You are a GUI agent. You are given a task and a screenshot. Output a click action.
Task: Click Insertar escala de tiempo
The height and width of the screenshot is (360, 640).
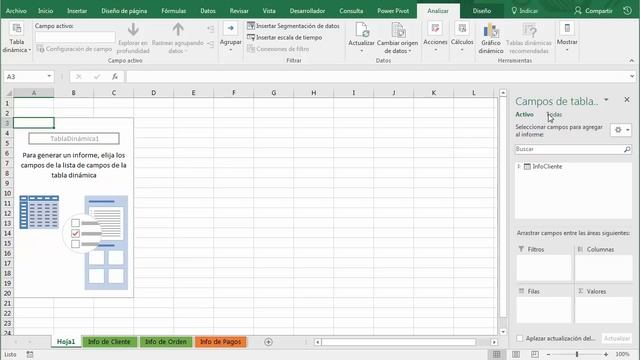click(284, 38)
